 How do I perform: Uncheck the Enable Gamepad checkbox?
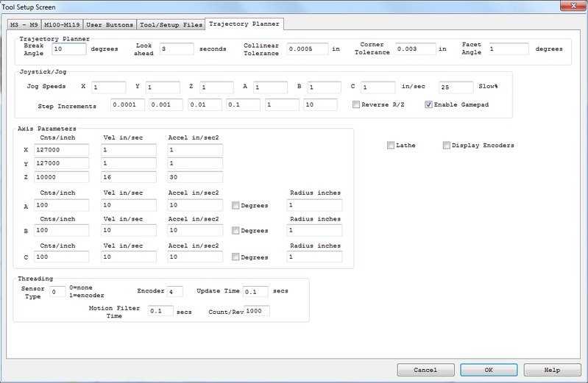coord(429,105)
